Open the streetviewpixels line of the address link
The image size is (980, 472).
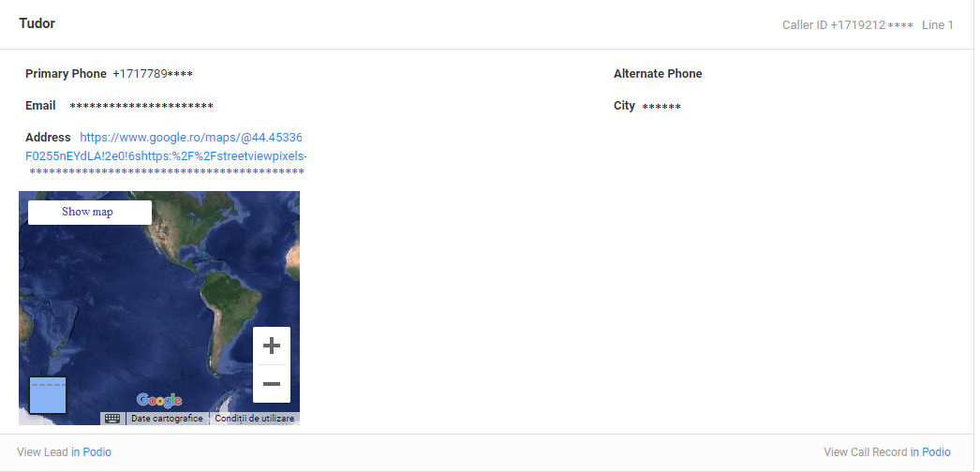(166, 156)
